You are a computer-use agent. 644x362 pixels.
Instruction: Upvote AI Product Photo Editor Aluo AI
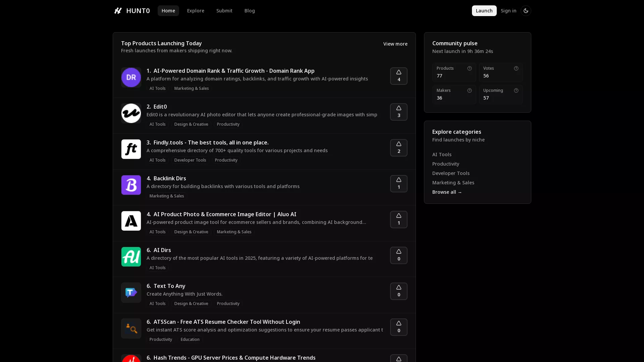pos(398,220)
